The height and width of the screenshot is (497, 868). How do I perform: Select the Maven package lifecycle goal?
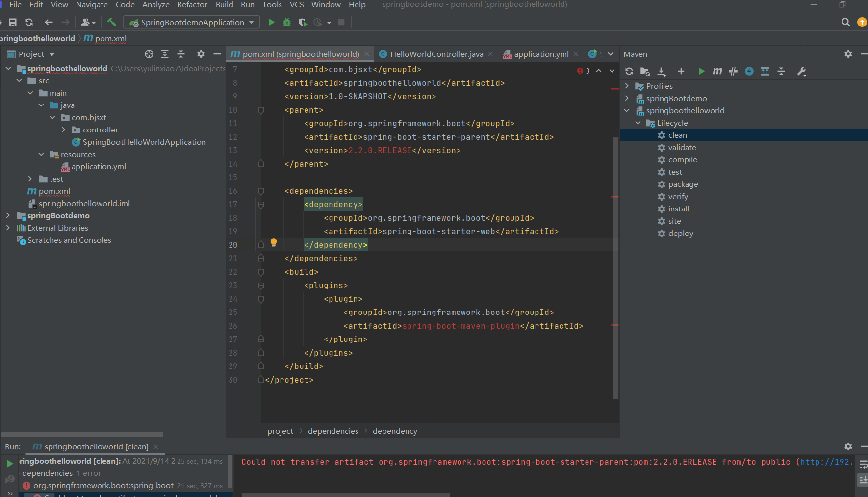click(683, 184)
